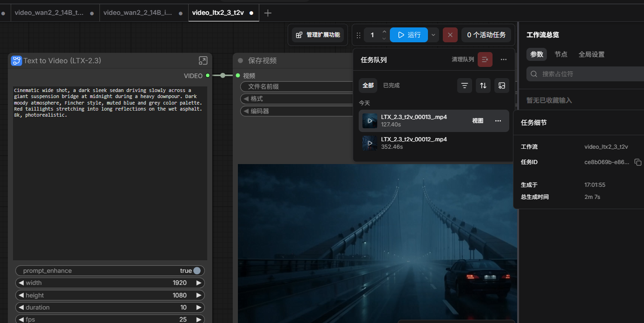Click the 文件名前缀 filename prefix field

click(x=297, y=86)
